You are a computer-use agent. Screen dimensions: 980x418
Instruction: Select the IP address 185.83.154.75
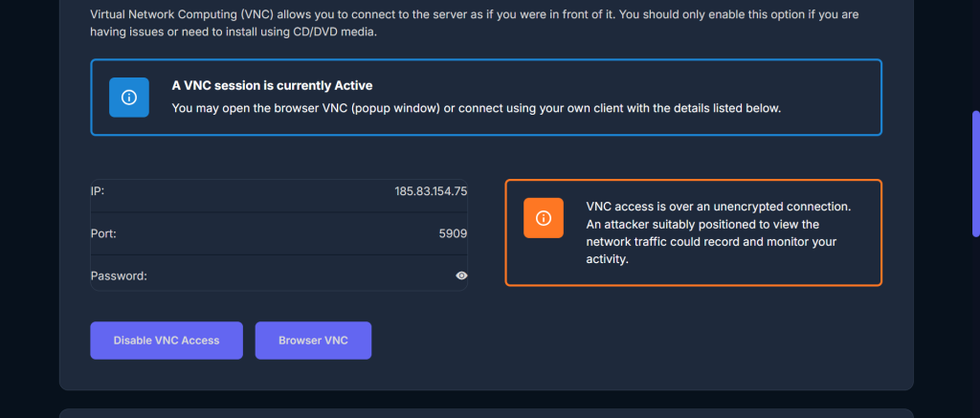[431, 191]
